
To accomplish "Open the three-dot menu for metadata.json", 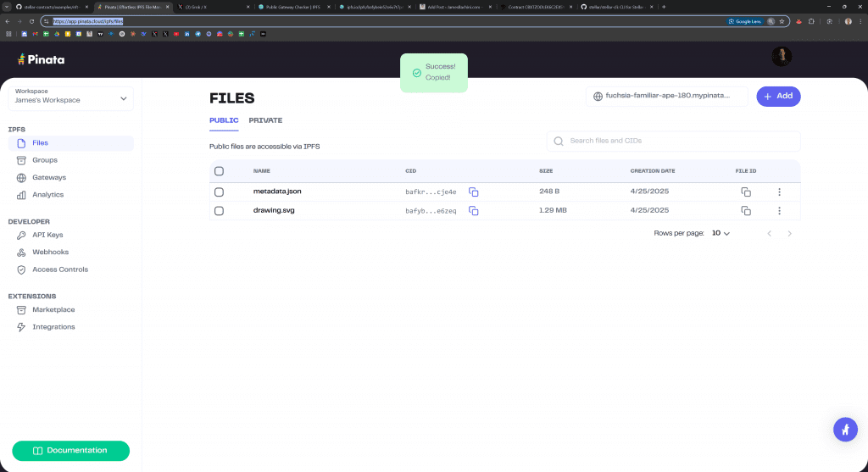I will [x=779, y=192].
